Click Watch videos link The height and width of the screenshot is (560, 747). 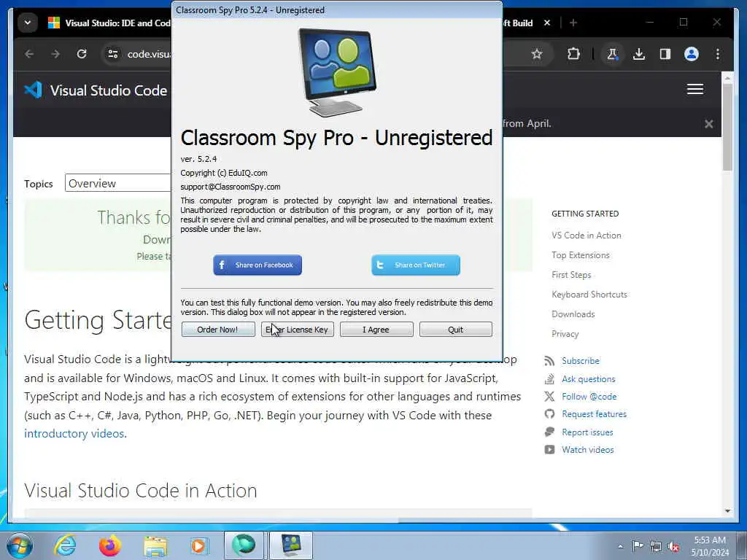click(x=587, y=450)
